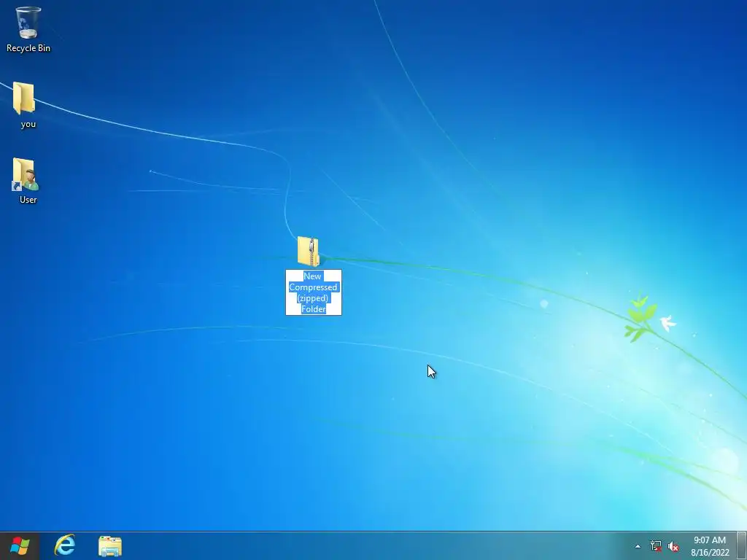The width and height of the screenshot is (747, 560).
Task: Click inside the zipped folder name edit box
Action: pyautogui.click(x=314, y=292)
